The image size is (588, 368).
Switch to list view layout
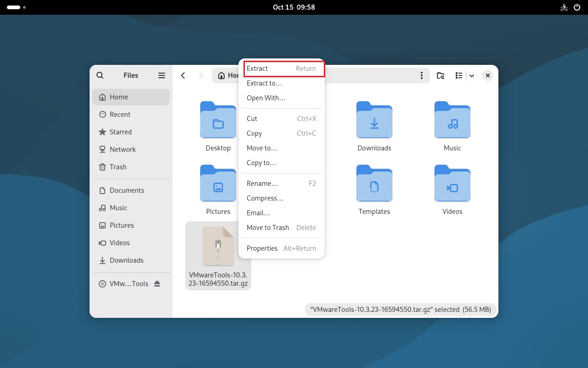[458, 75]
